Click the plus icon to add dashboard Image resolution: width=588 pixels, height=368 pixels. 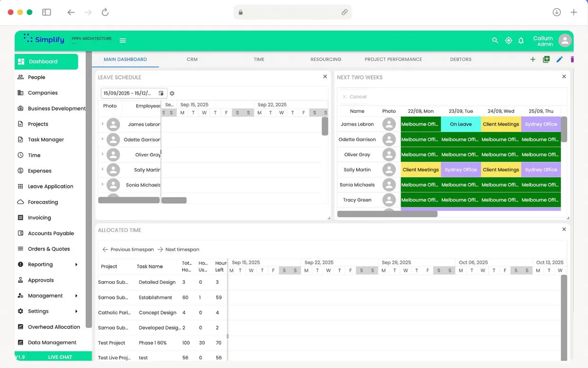point(533,59)
